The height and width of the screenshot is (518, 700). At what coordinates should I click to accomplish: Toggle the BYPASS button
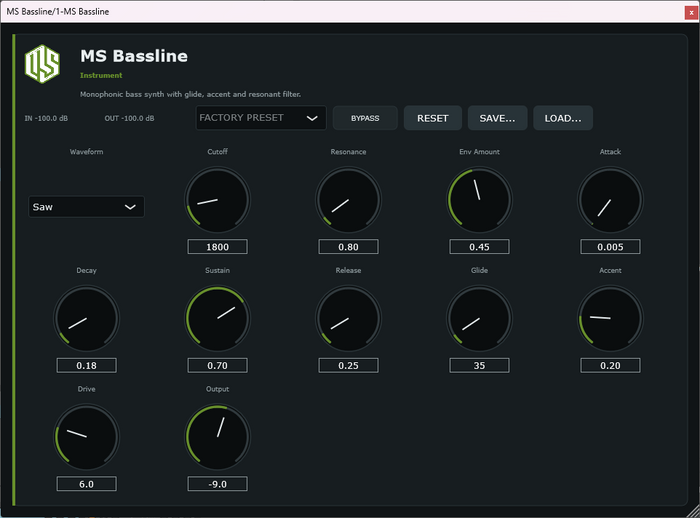click(x=365, y=118)
